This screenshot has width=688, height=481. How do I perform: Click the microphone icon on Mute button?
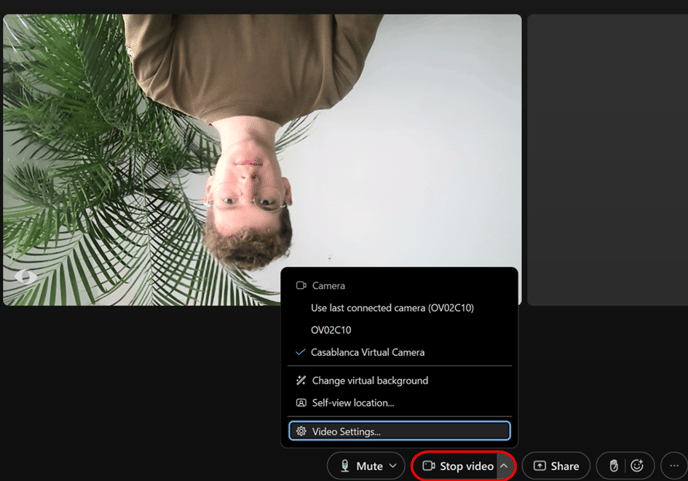[x=345, y=466]
